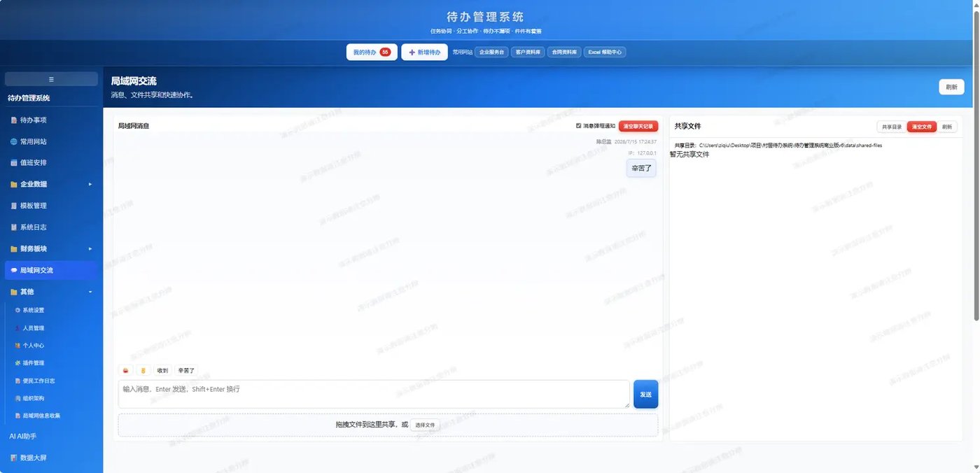Open 局域网信息收集 sub-item
This screenshot has height=473, width=980.
51,416
